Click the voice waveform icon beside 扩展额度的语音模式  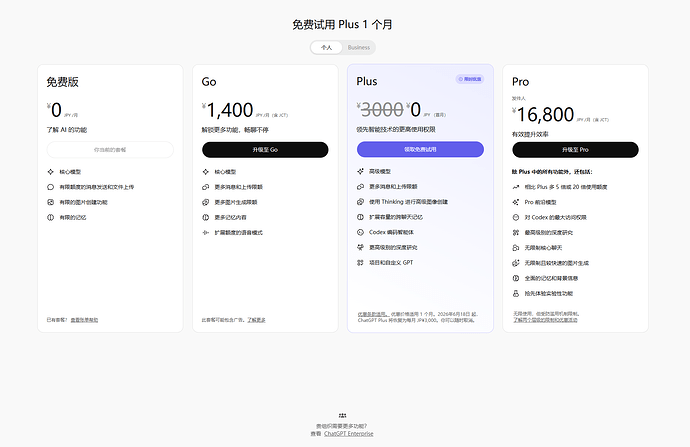206,233
